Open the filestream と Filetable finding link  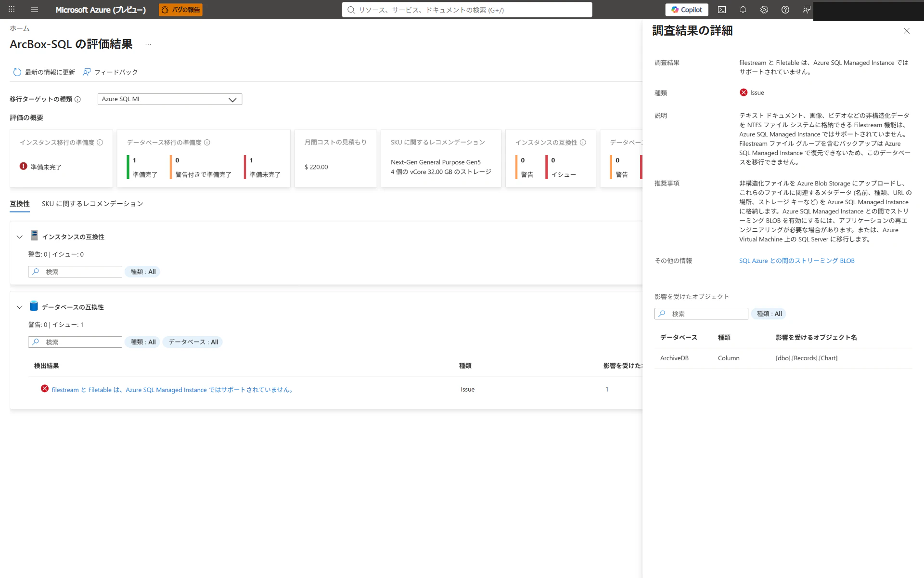pos(172,390)
